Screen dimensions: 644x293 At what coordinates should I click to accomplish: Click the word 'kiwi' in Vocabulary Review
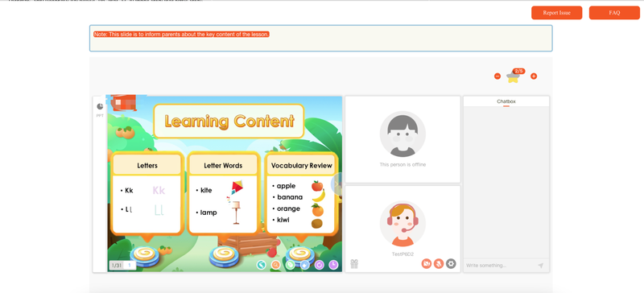coord(283,220)
